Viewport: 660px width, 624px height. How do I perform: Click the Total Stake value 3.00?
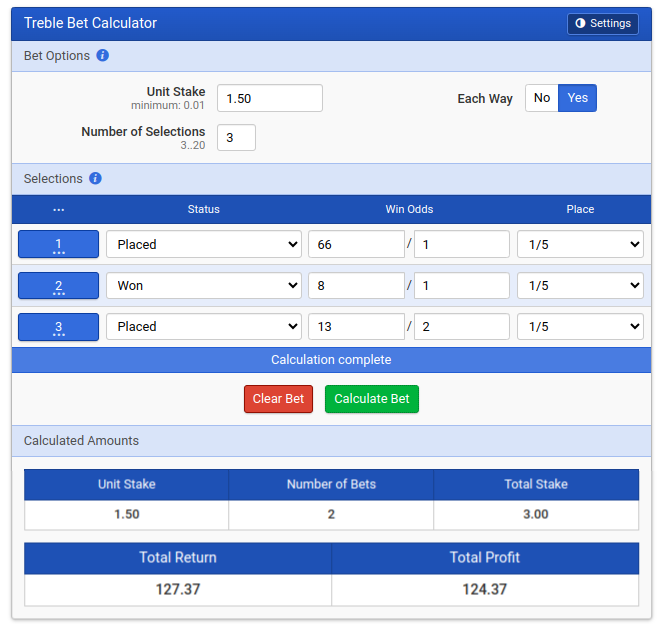[x=535, y=514]
